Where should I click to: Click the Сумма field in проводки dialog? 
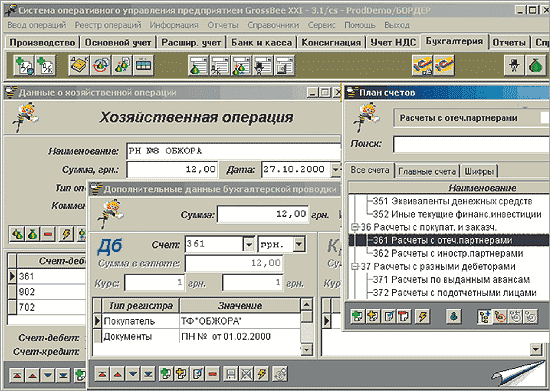coord(263,214)
